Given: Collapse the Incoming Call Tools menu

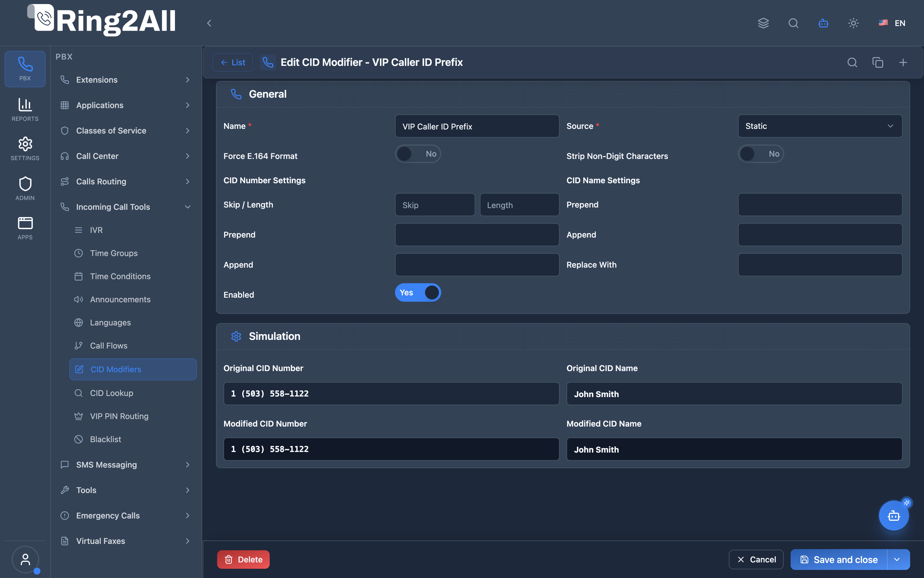Looking at the screenshot, I should point(126,207).
